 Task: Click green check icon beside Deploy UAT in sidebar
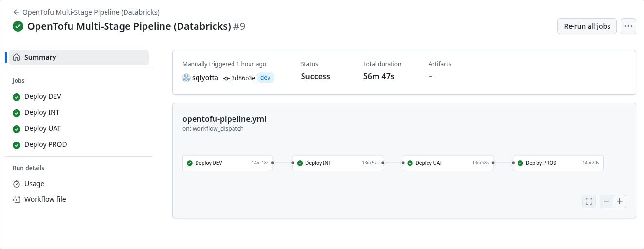pos(17,129)
